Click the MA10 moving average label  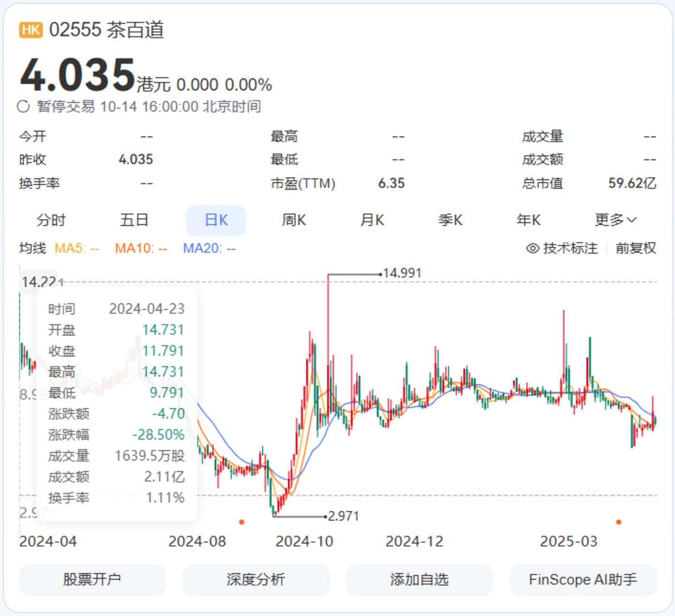tap(141, 248)
